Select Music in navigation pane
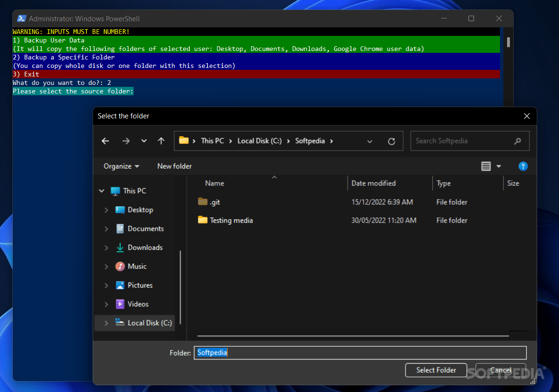Screen dimensions: 559x392 [x=137, y=267]
